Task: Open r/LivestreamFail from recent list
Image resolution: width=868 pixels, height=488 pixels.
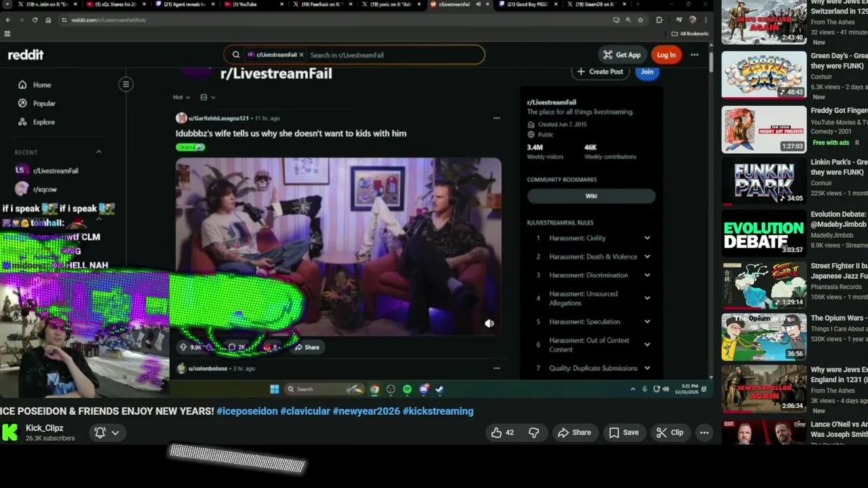Action: (56, 171)
